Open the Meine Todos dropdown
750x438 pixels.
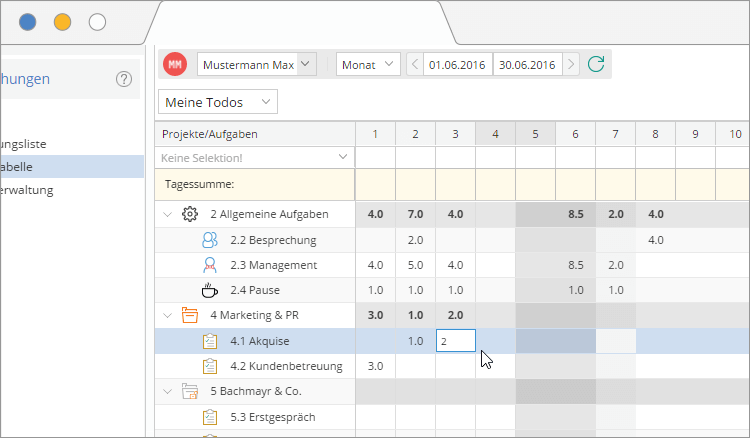click(218, 101)
